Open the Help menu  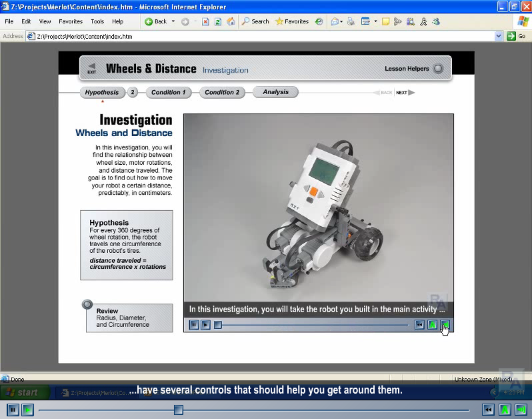pos(118,21)
